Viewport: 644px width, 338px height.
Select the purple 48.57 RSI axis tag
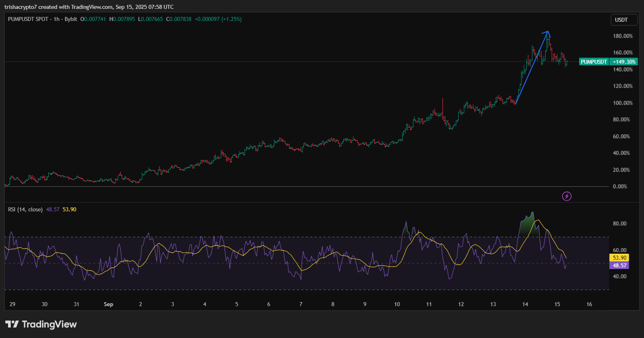[x=619, y=265]
